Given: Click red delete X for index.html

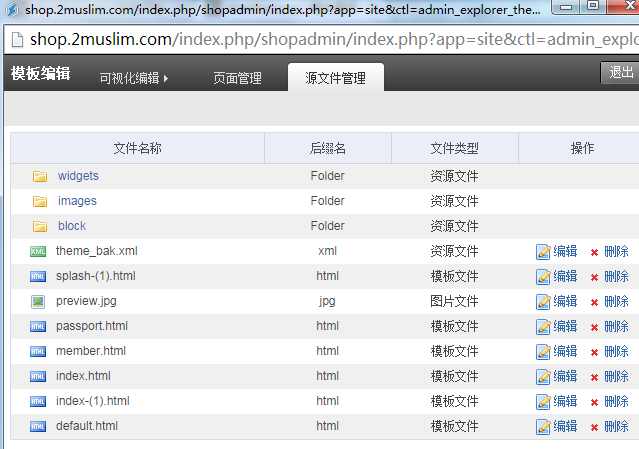Looking at the screenshot, I should click(x=594, y=378).
